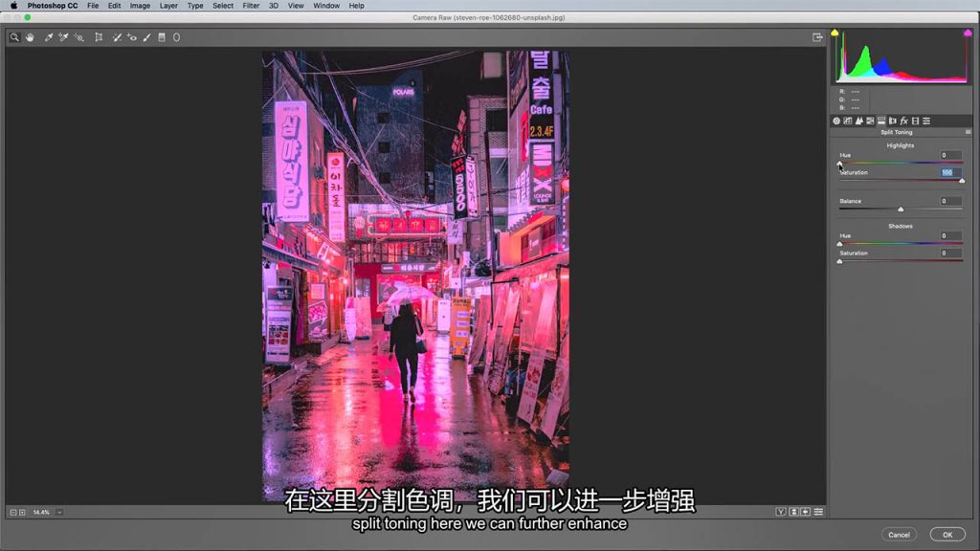Image resolution: width=980 pixels, height=551 pixels.
Task: Swap before and after settings icon
Action: click(x=793, y=513)
